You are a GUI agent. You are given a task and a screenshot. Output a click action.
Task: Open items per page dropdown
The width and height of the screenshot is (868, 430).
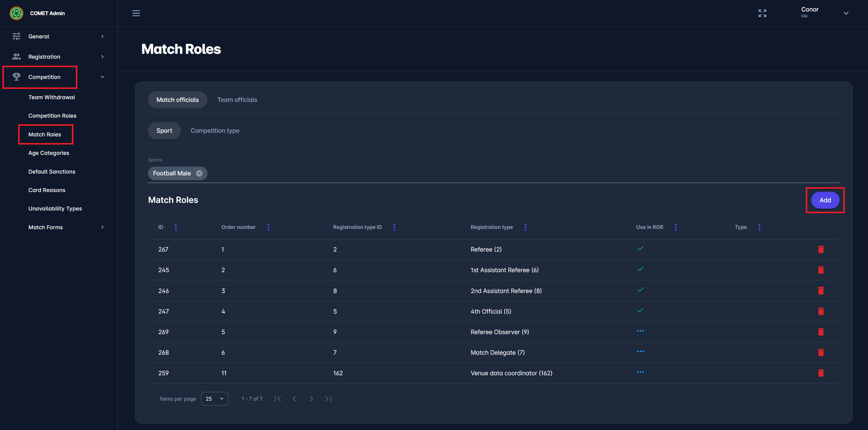coord(214,399)
